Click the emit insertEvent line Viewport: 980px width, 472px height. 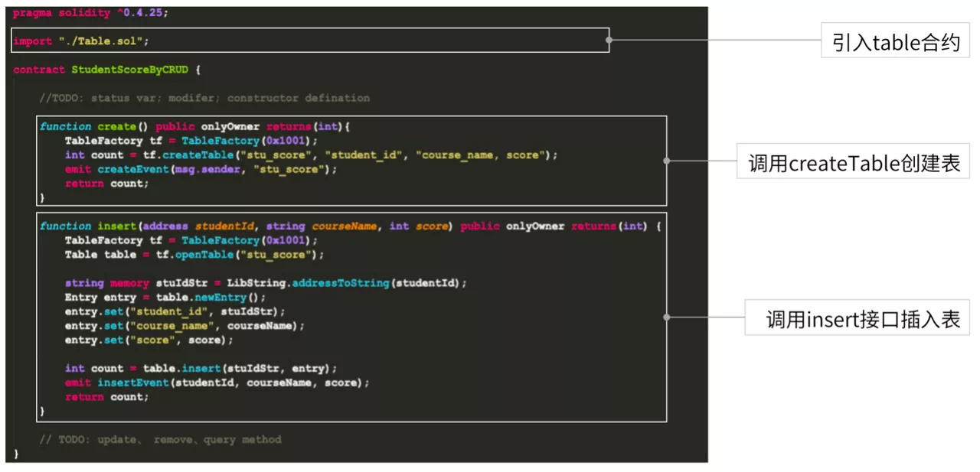217,382
